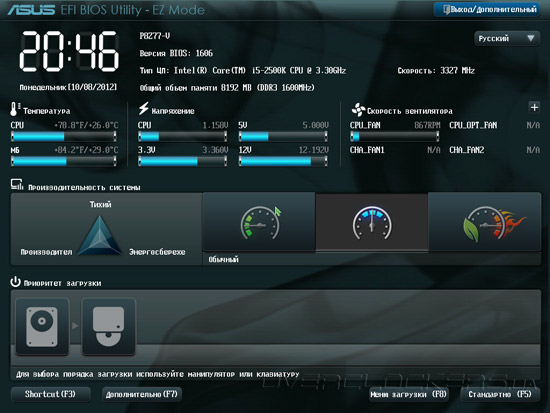
Task: Click the CPU temperature bar
Action: point(64,136)
